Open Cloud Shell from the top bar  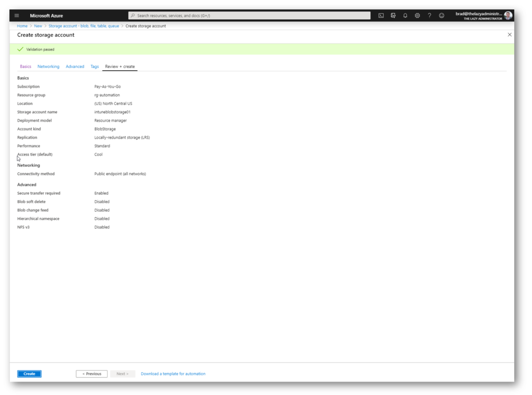click(381, 16)
